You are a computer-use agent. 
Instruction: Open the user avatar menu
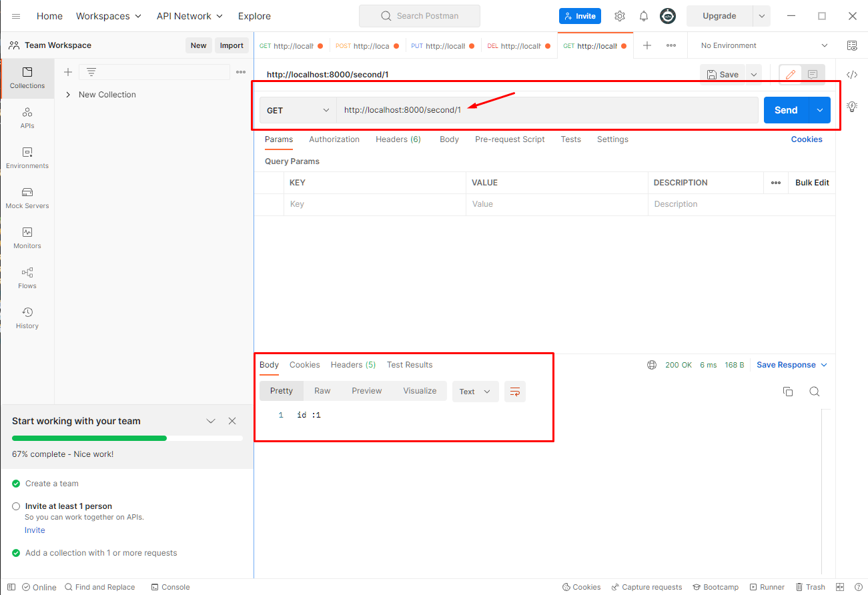pyautogui.click(x=668, y=16)
